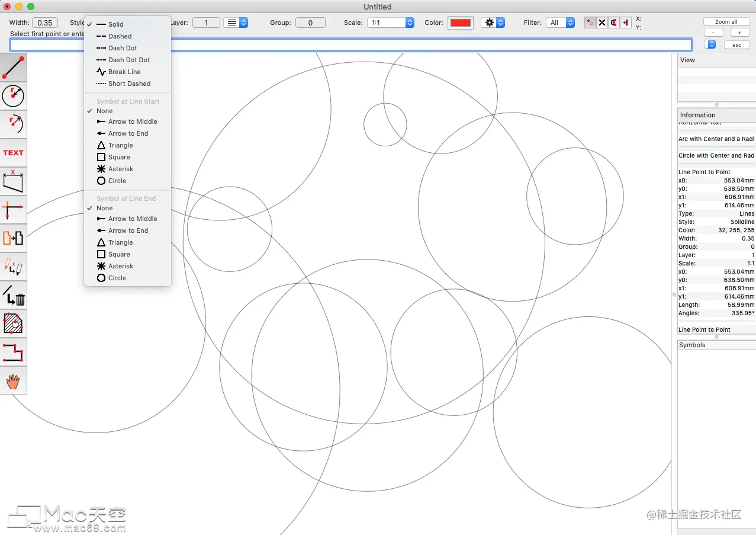Open the Scale 1:1 dropdown
The width and height of the screenshot is (756, 535).
coord(391,23)
